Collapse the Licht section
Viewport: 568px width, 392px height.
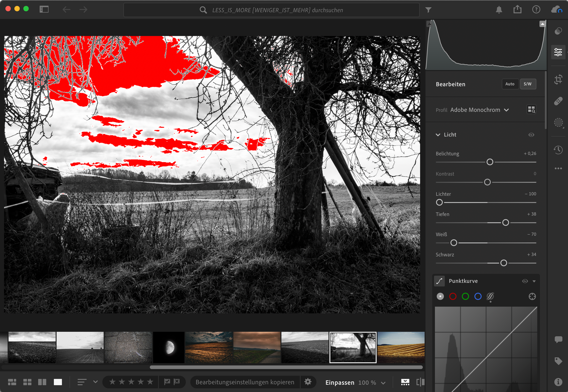pyautogui.click(x=438, y=135)
